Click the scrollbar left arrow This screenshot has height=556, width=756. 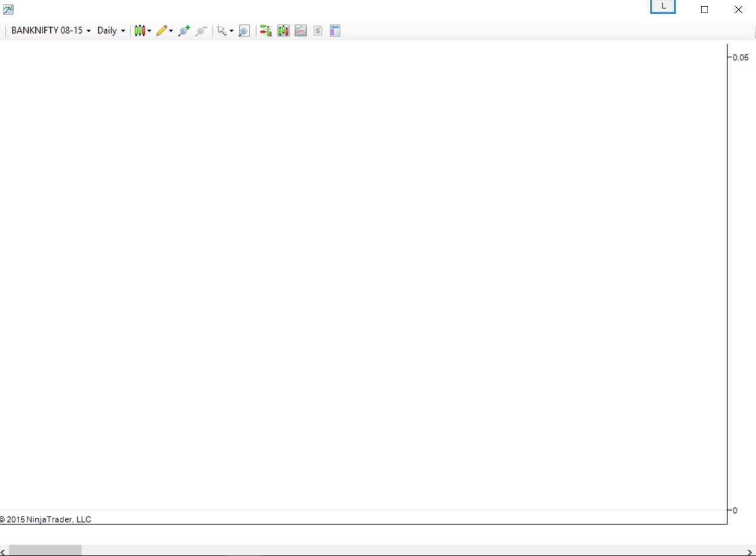tap(2, 551)
